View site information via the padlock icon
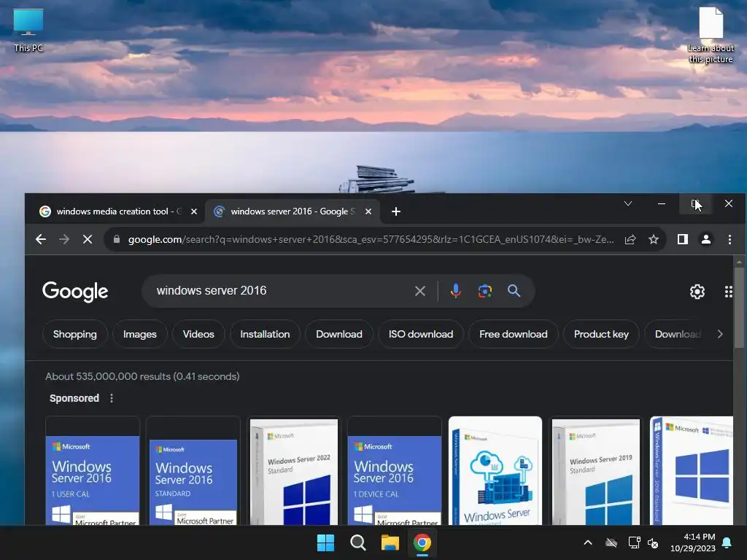 pyautogui.click(x=117, y=239)
